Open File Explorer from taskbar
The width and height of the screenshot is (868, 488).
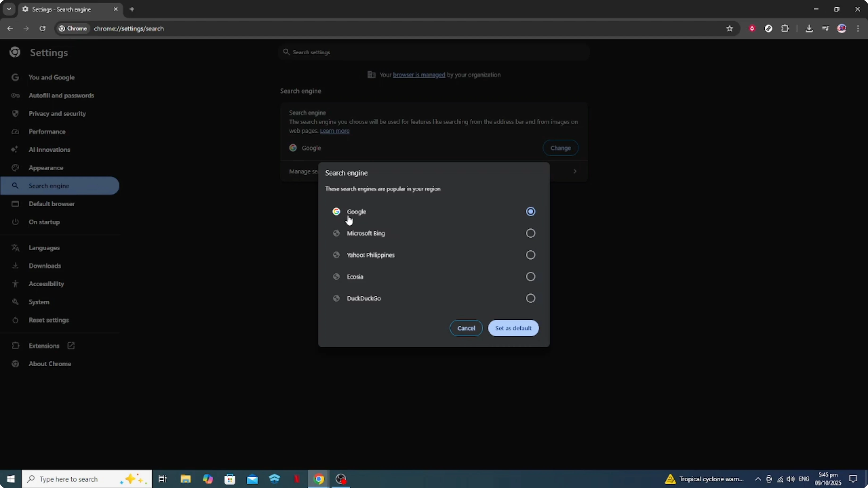pyautogui.click(x=185, y=479)
